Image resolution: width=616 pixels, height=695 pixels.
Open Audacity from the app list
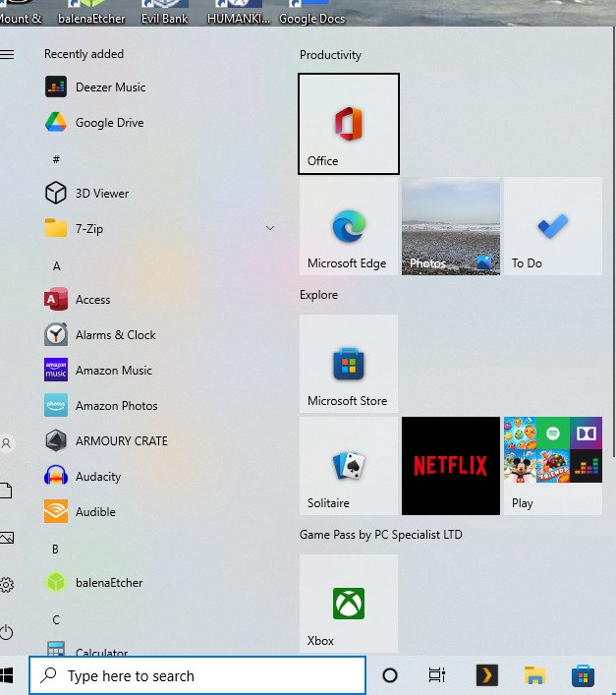tap(159, 477)
